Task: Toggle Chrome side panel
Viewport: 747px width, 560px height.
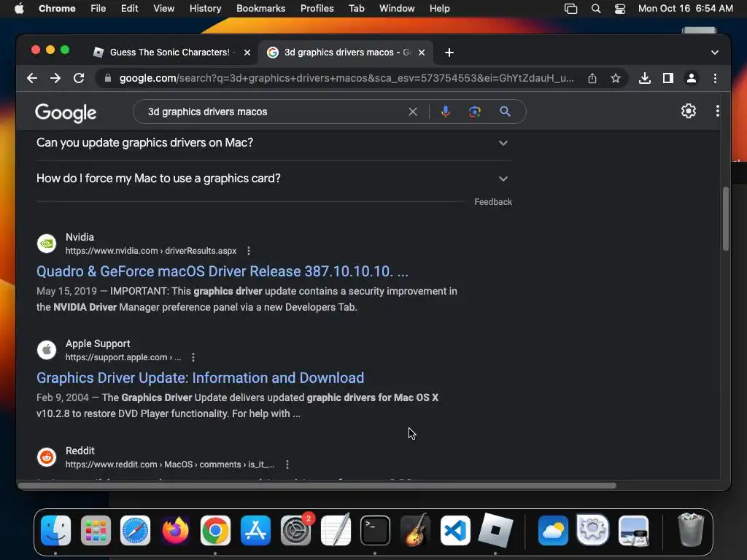Action: pos(668,78)
